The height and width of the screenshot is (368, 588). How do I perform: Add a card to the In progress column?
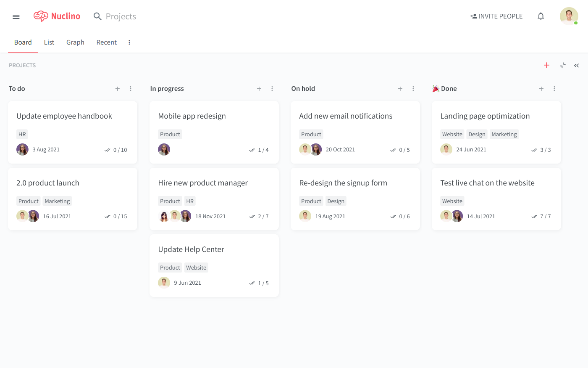coord(259,89)
